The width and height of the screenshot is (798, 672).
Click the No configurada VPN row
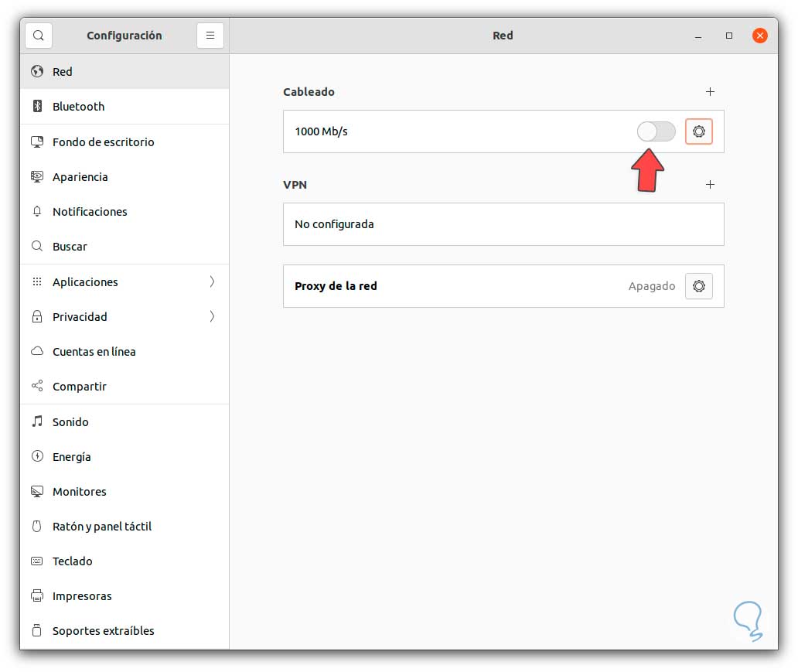coord(503,224)
